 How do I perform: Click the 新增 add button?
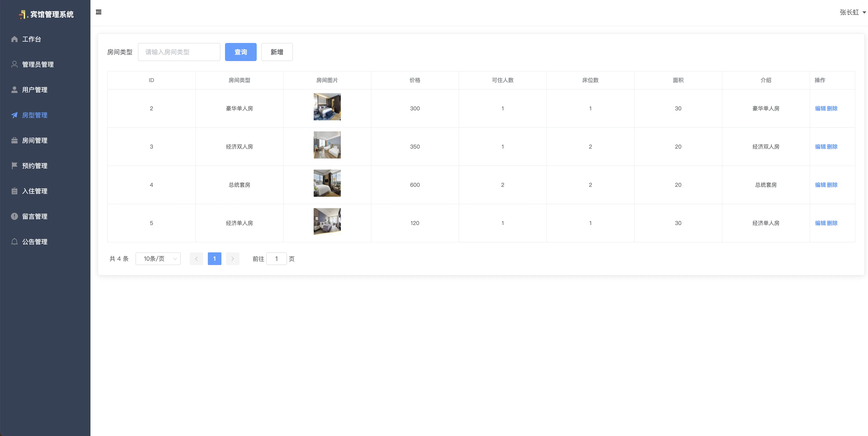(x=277, y=52)
